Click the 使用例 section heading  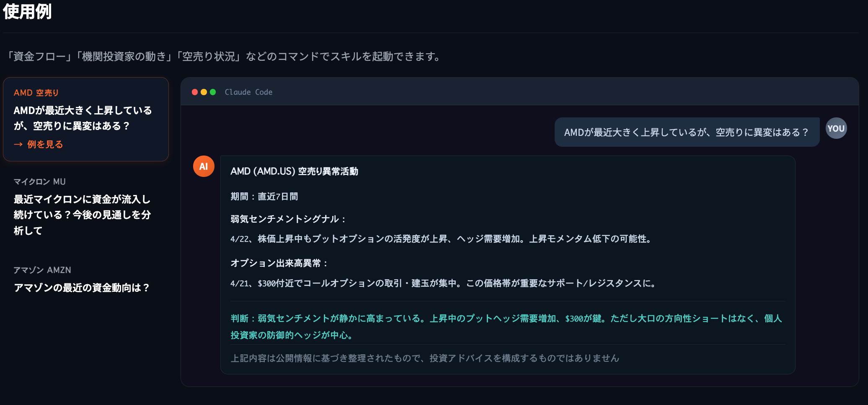pyautogui.click(x=27, y=11)
